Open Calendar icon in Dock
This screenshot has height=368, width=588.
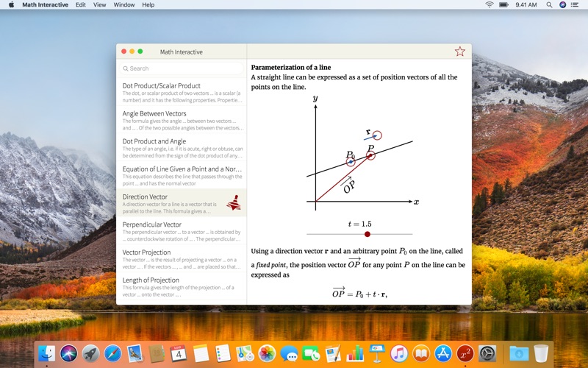click(x=179, y=353)
